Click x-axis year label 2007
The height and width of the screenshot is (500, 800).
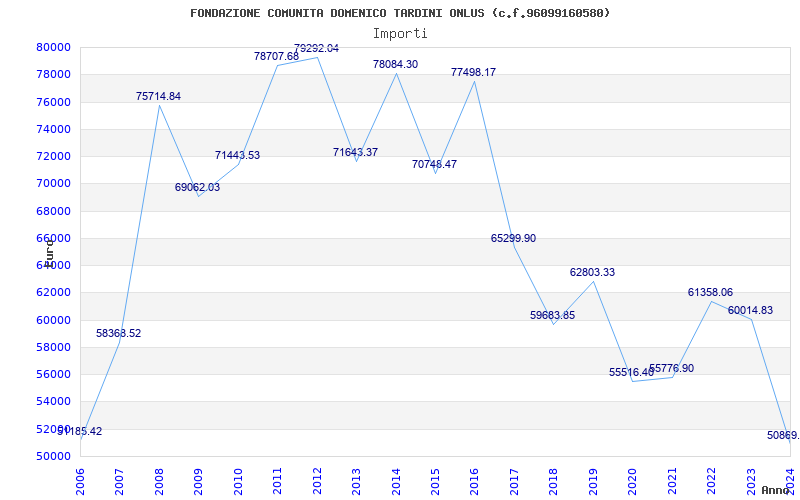[119, 482]
